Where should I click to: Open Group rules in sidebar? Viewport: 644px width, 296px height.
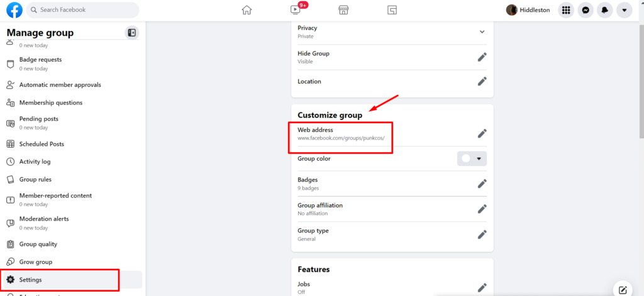pos(72,179)
